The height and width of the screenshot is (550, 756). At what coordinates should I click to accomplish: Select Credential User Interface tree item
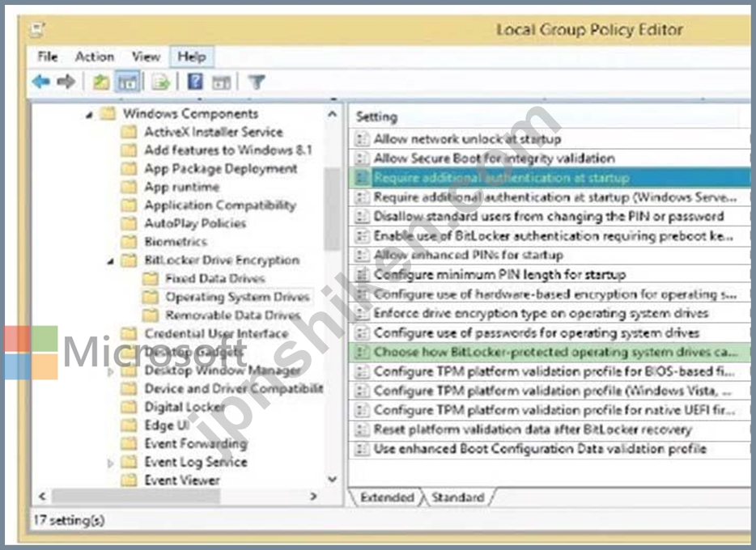(x=216, y=333)
